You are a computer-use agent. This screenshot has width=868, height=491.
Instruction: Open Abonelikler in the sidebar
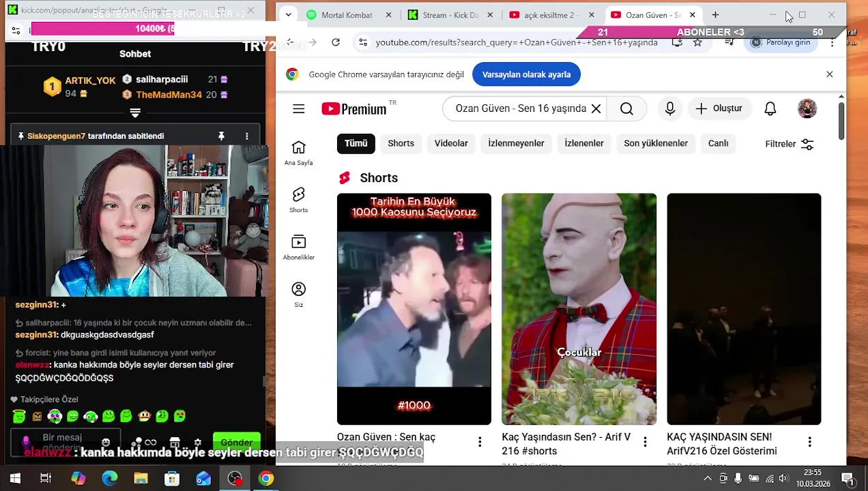(298, 248)
